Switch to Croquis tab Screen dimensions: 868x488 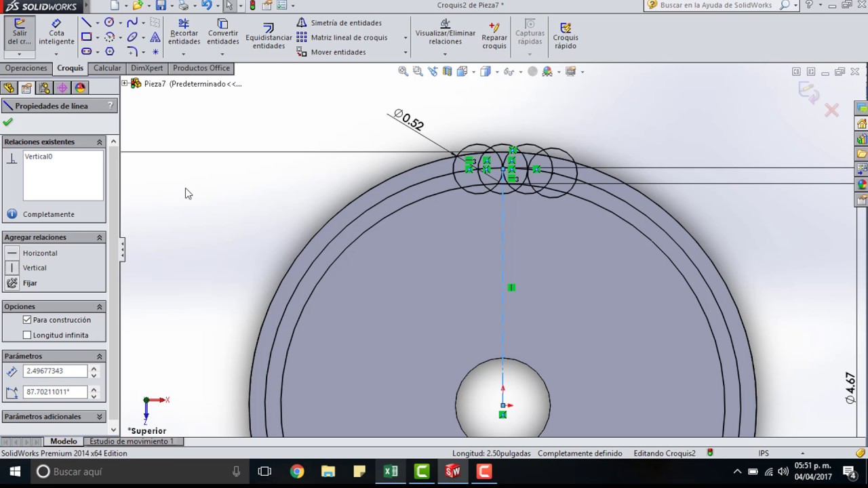pyautogui.click(x=70, y=68)
